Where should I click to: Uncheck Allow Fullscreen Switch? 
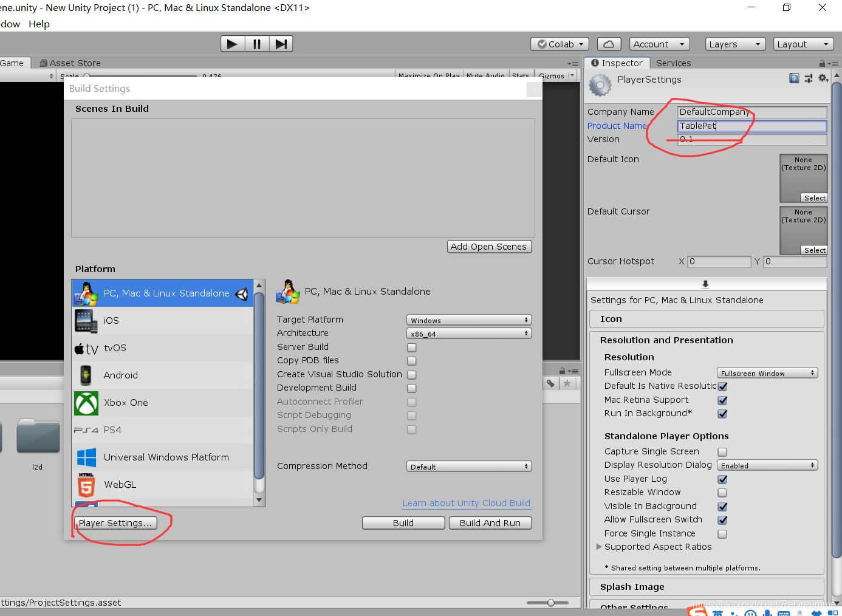click(x=723, y=520)
